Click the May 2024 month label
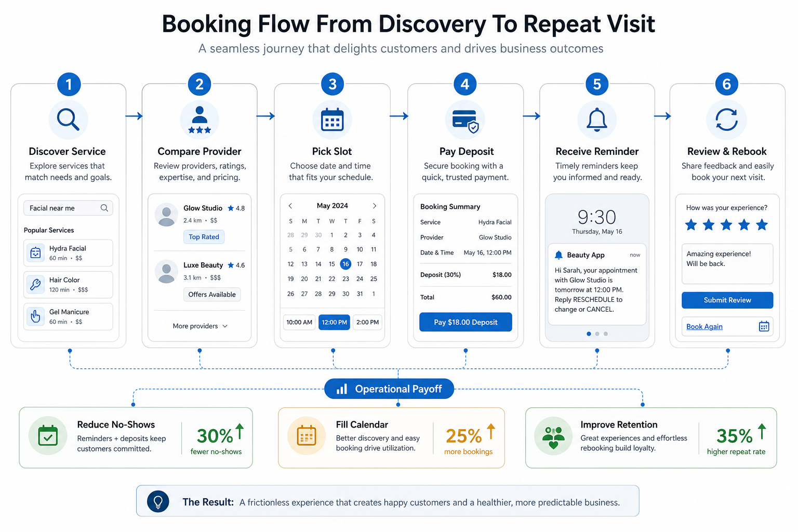Viewport: 798px width, 532px height. click(x=332, y=206)
